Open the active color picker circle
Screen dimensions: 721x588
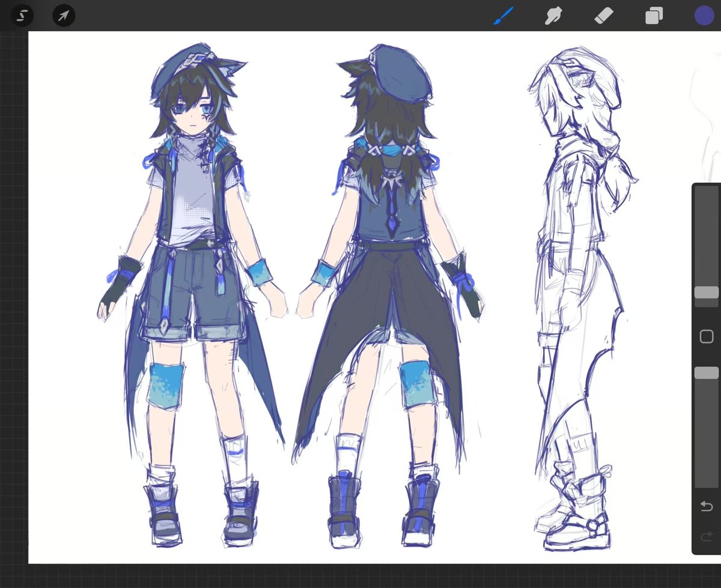(704, 16)
